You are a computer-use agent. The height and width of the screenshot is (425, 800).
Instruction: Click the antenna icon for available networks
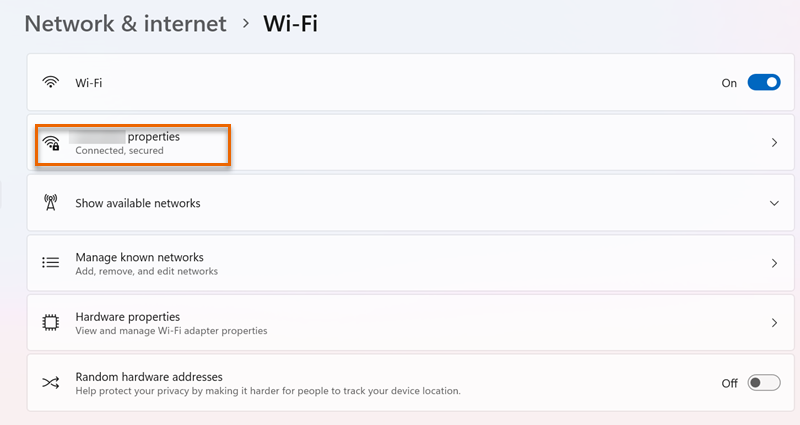pos(51,203)
